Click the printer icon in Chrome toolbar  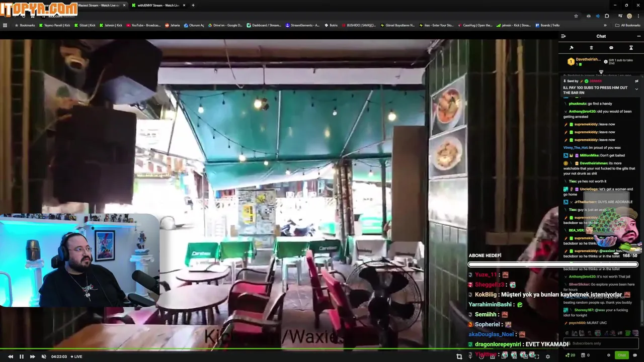click(x=588, y=16)
